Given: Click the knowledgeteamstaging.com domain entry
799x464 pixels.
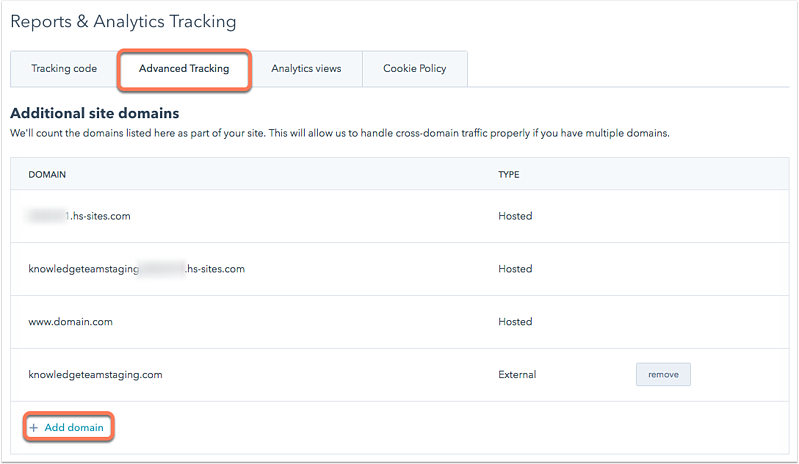Looking at the screenshot, I should pyautogui.click(x=95, y=375).
